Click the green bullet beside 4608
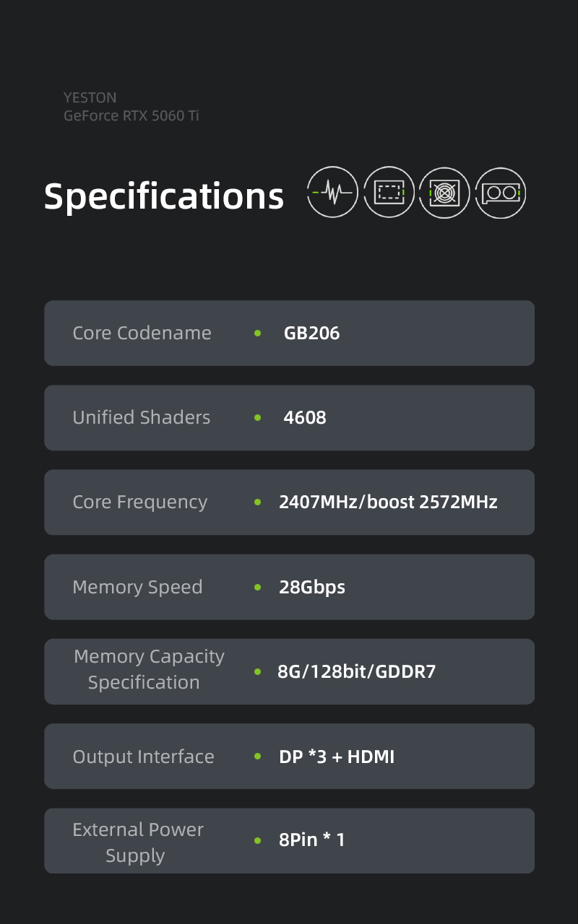Image resolution: width=578 pixels, height=924 pixels. tap(258, 418)
